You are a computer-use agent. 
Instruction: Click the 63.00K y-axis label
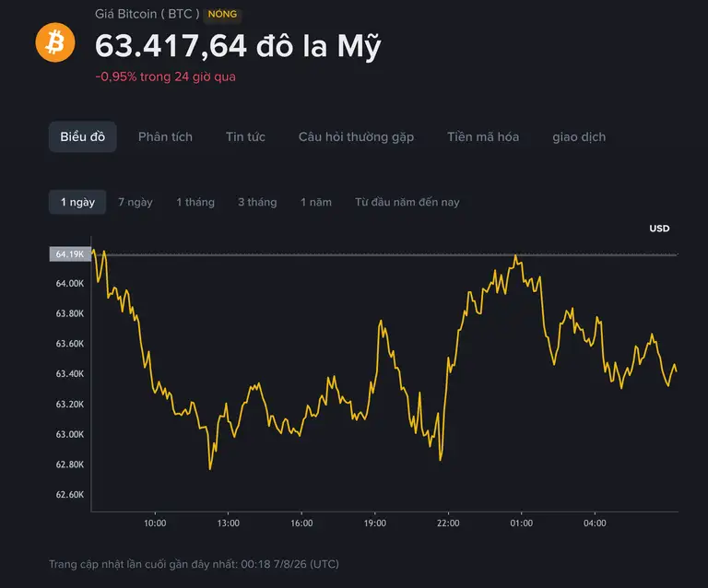pos(70,434)
